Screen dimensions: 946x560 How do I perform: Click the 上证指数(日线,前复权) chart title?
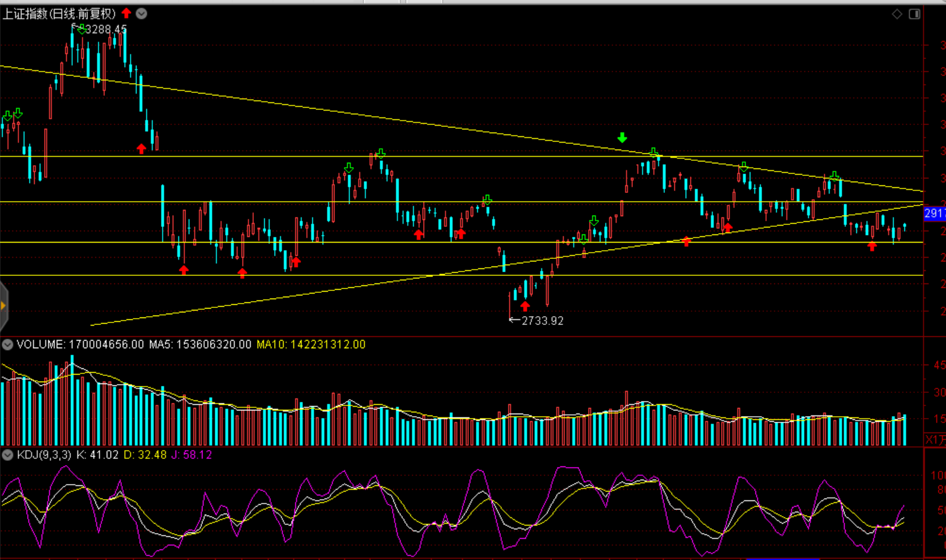click(x=59, y=13)
